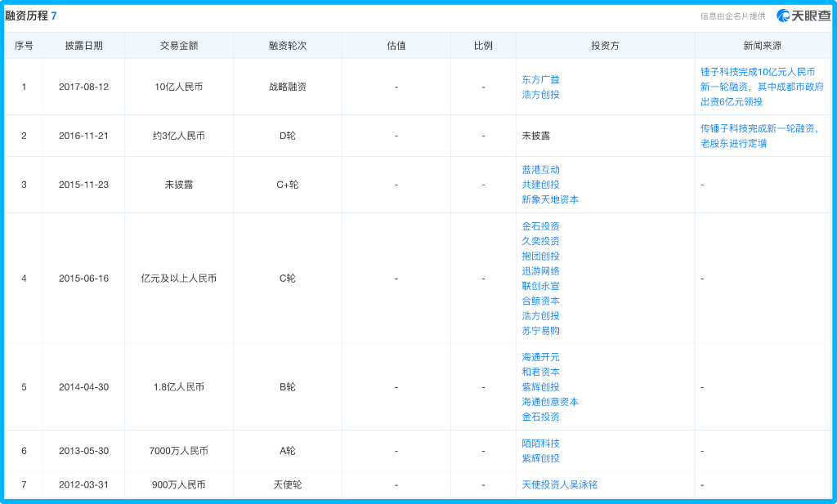
Task: Select amount cell 7000万人民币
Action: (179, 451)
